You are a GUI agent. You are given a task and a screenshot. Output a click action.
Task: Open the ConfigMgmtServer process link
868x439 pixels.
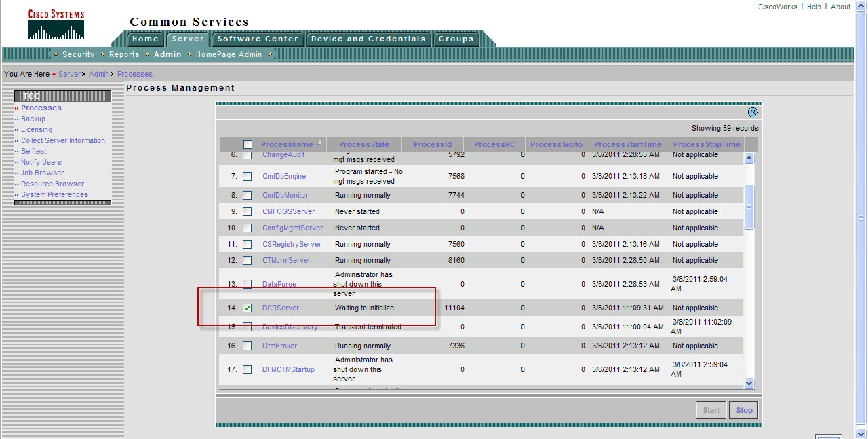tap(293, 228)
